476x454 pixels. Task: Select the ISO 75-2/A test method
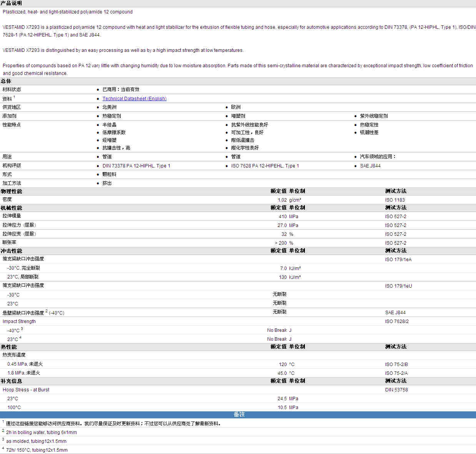pos(396,373)
